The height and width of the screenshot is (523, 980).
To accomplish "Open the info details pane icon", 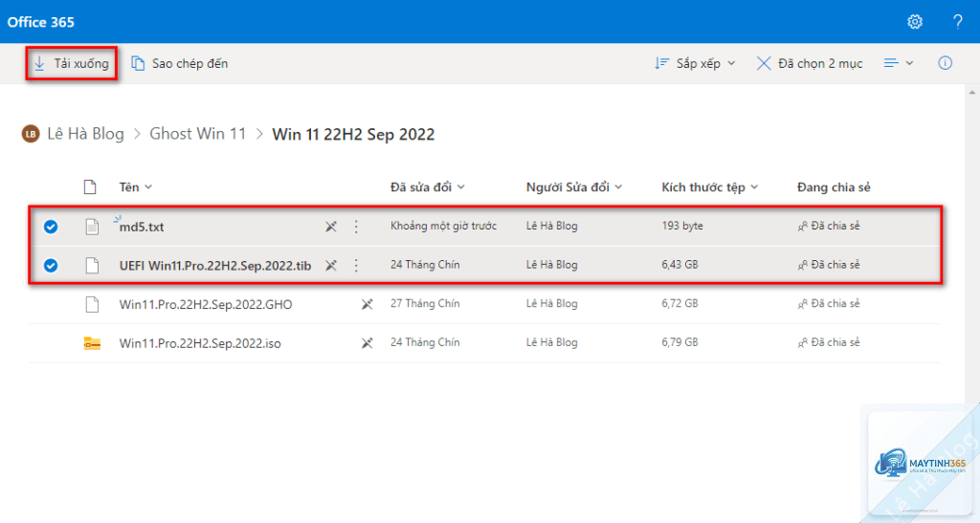I will coord(945,63).
